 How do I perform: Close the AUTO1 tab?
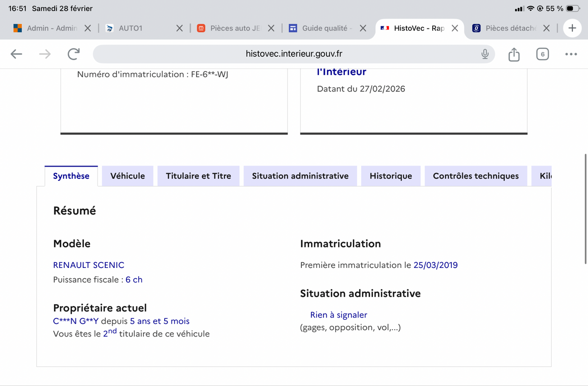pos(179,28)
